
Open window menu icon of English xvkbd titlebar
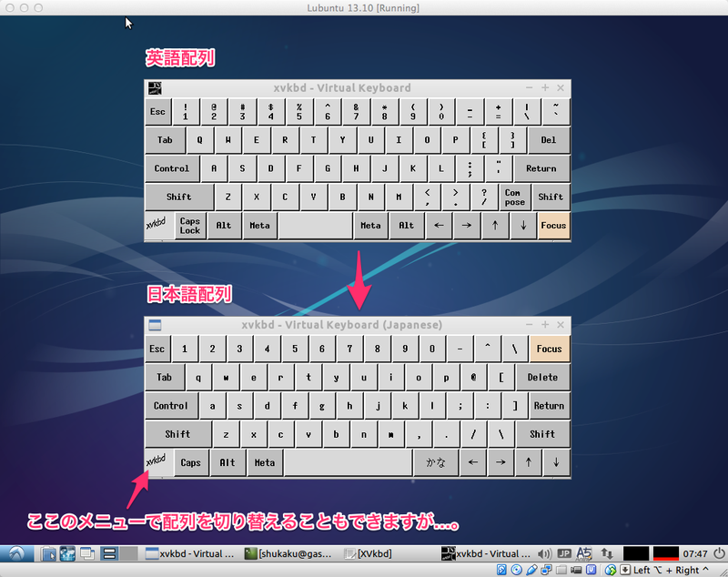(x=155, y=87)
